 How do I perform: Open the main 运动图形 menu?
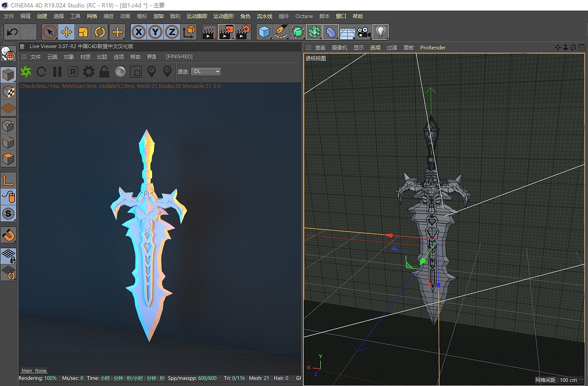(x=224, y=16)
